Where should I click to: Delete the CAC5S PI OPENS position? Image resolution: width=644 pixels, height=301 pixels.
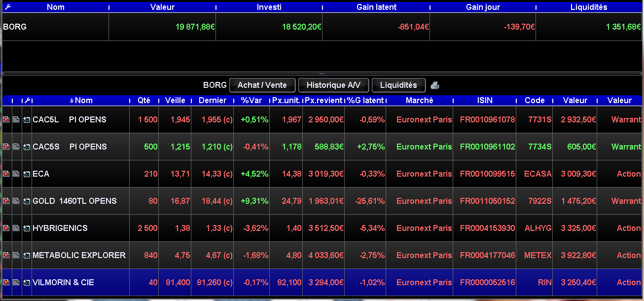tap(6, 147)
